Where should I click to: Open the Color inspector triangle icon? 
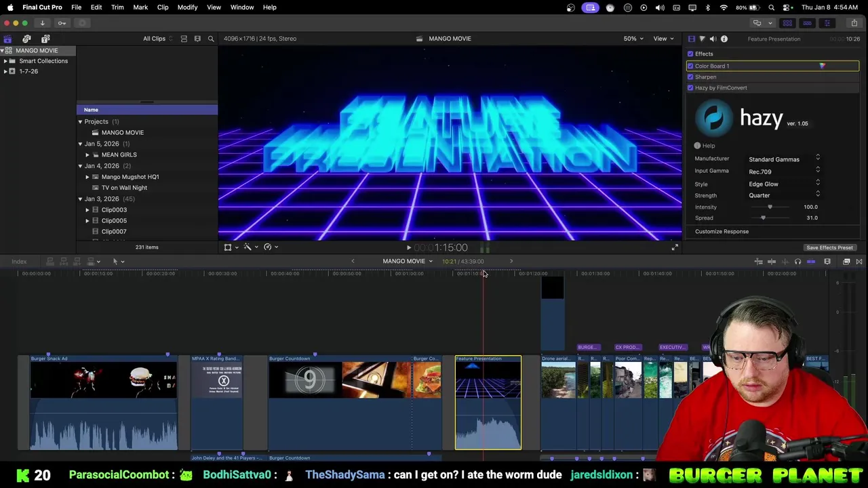click(702, 39)
